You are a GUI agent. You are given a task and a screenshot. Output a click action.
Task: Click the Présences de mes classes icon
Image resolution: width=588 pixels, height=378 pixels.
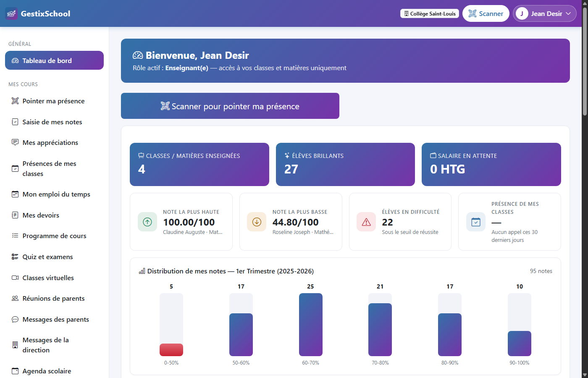pyautogui.click(x=15, y=168)
